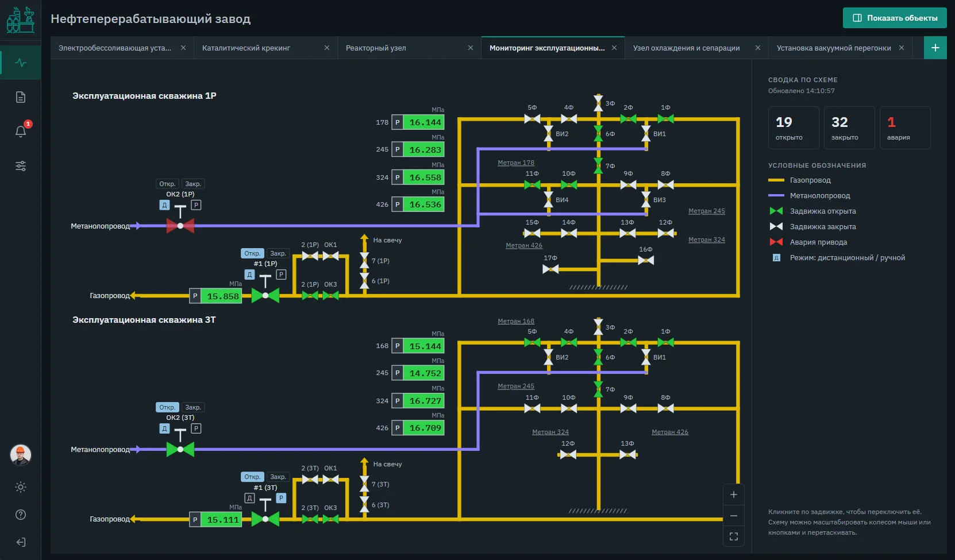Open the monitoring pulse icon in sidebar
This screenshot has width=955, height=560.
pos(21,63)
